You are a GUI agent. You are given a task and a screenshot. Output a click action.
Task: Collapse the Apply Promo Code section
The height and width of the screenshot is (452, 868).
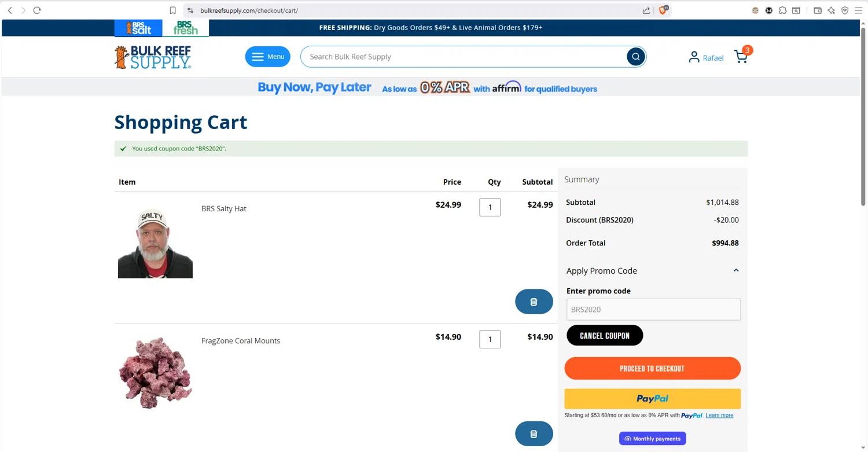coord(735,270)
